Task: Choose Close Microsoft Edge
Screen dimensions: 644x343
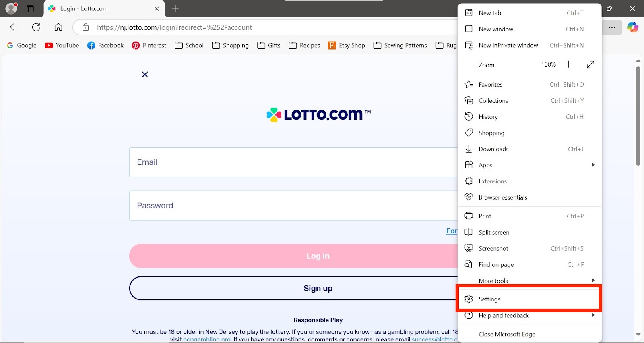Action: (x=530, y=334)
